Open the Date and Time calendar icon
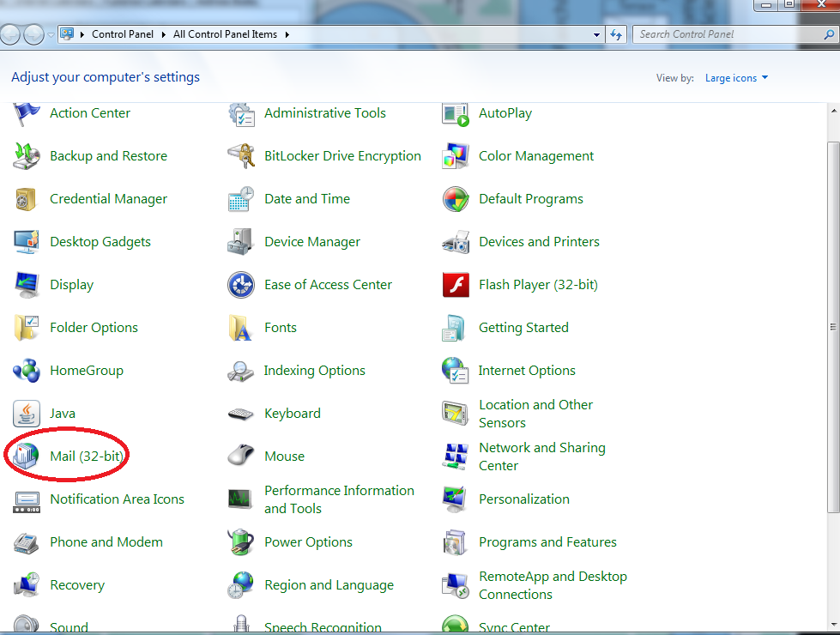Viewport: 840px width, 635px height. 241,199
